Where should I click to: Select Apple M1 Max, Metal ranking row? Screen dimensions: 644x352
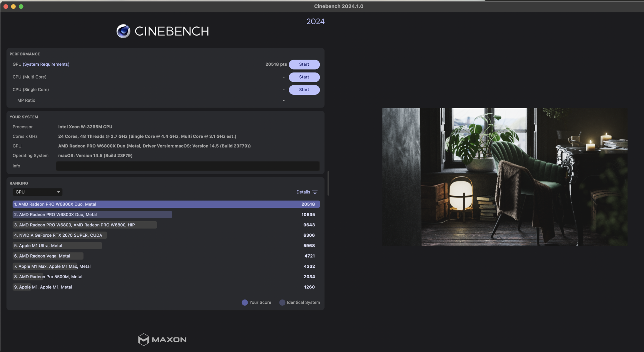166,266
